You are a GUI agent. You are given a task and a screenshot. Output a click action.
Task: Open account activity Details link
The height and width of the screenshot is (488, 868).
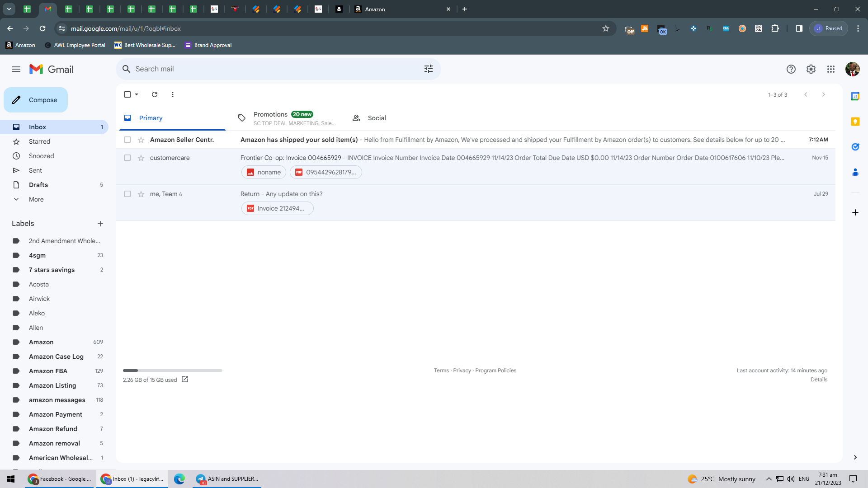819,380
